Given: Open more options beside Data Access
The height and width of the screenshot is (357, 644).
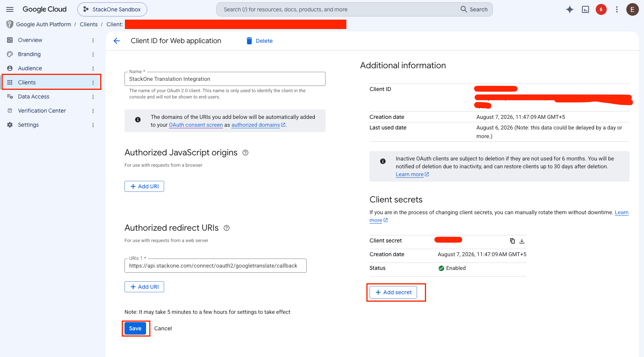Looking at the screenshot, I should pyautogui.click(x=93, y=97).
